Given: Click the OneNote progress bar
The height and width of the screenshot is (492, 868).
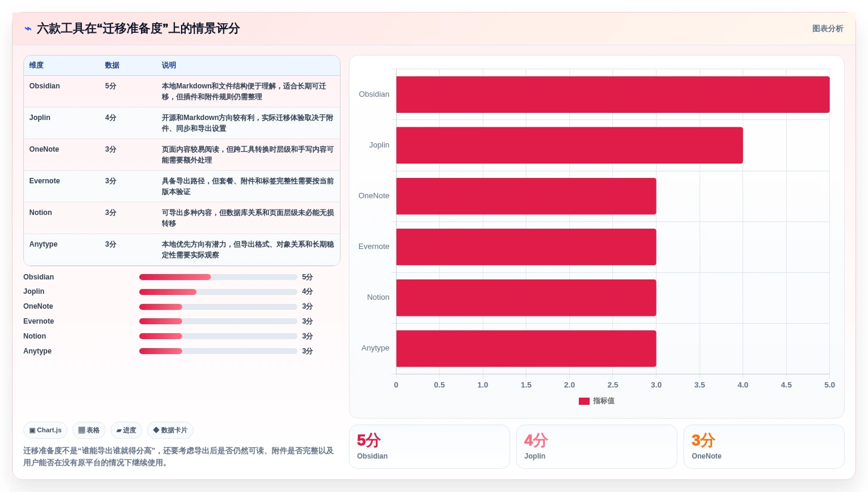Looking at the screenshot, I should pyautogui.click(x=218, y=307).
